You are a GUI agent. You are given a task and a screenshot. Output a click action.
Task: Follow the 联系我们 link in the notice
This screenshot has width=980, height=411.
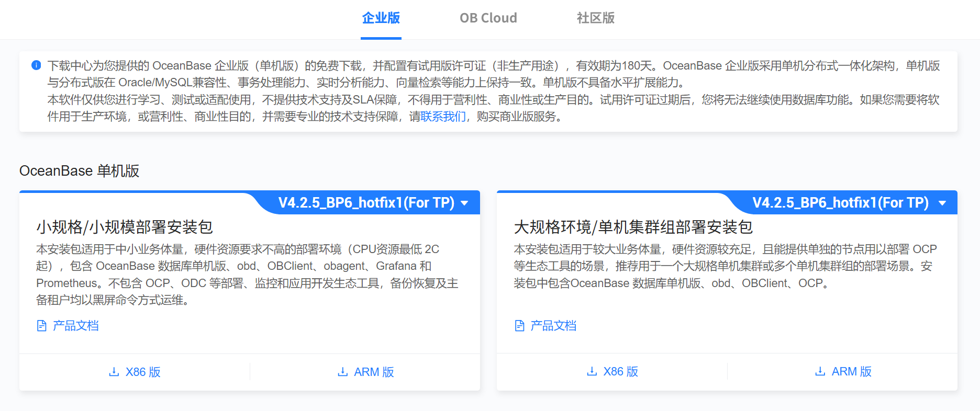443,117
